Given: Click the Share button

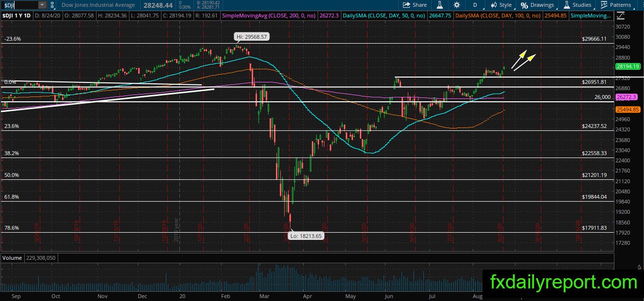Looking at the screenshot, I should coord(415,5).
